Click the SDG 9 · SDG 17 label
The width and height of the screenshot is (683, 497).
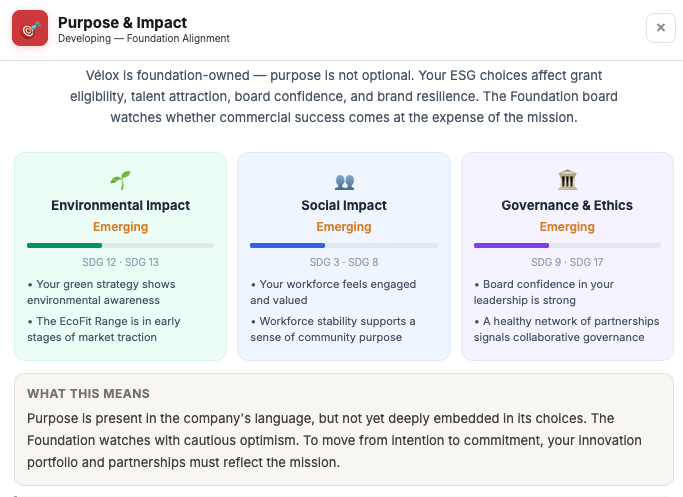tap(567, 262)
